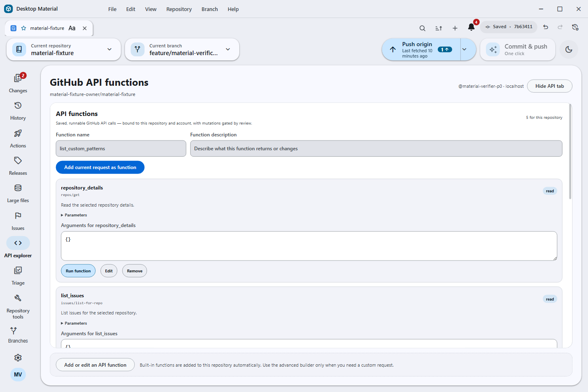Click the Desktop Material app logo
Image resolution: width=588 pixels, height=392 pixels.
pyautogui.click(x=9, y=9)
